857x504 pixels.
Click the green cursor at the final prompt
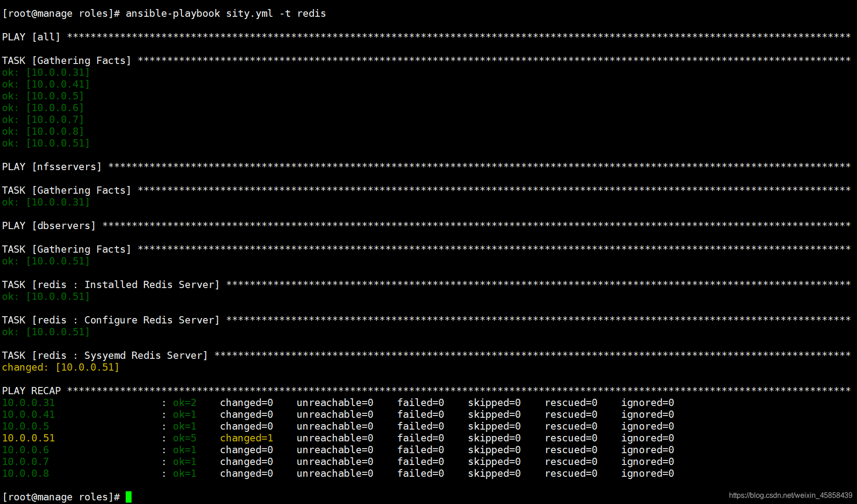pyautogui.click(x=128, y=497)
